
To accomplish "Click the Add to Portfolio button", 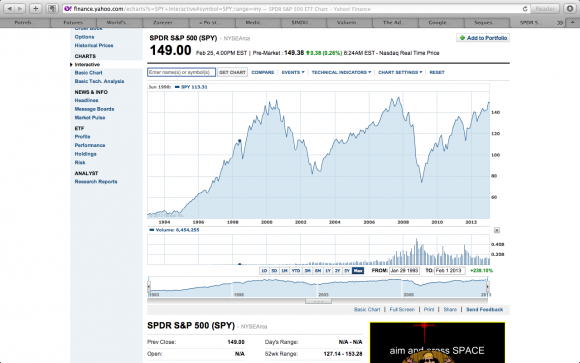I will point(483,38).
